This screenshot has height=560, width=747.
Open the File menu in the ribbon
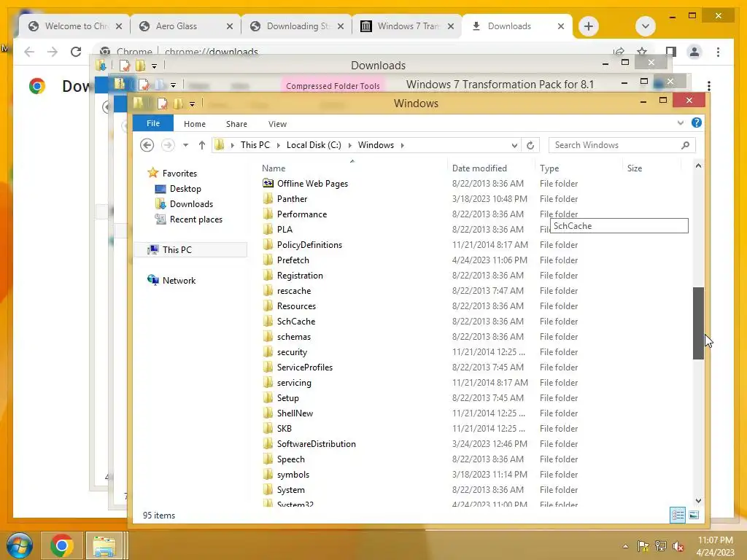click(x=153, y=123)
